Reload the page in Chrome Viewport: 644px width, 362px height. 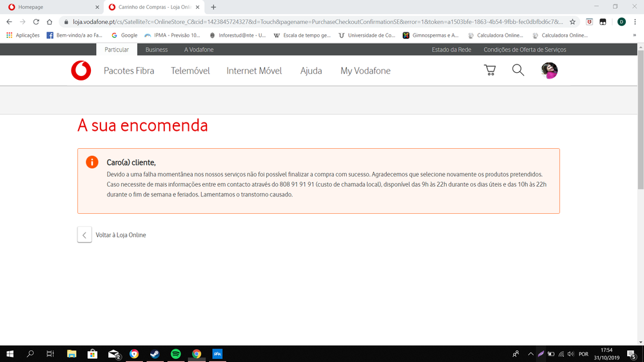click(x=36, y=21)
